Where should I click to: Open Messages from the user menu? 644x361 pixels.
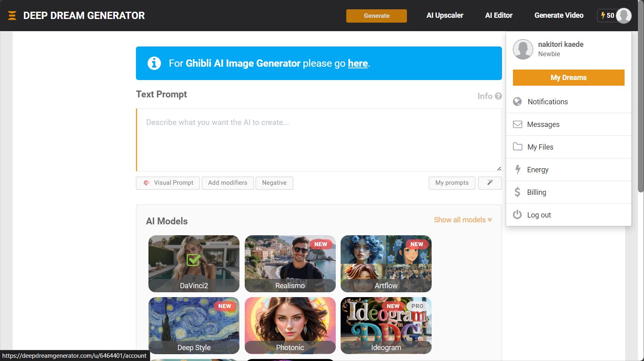click(568, 125)
